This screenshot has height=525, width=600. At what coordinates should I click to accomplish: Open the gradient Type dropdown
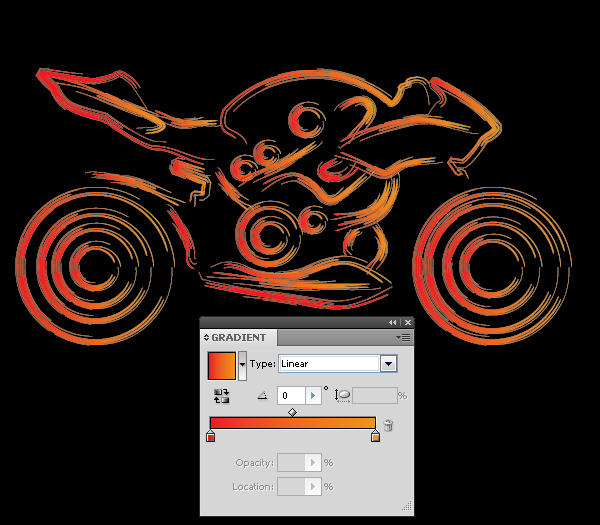[x=388, y=364]
